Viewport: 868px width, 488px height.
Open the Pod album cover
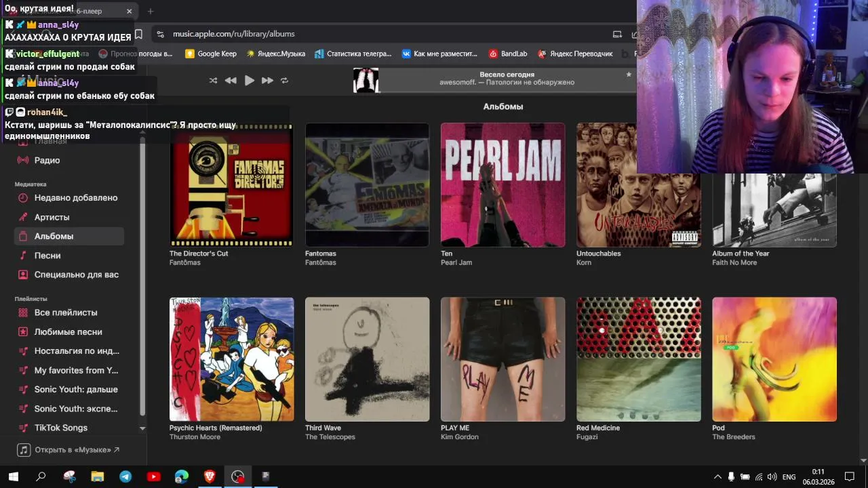774,359
